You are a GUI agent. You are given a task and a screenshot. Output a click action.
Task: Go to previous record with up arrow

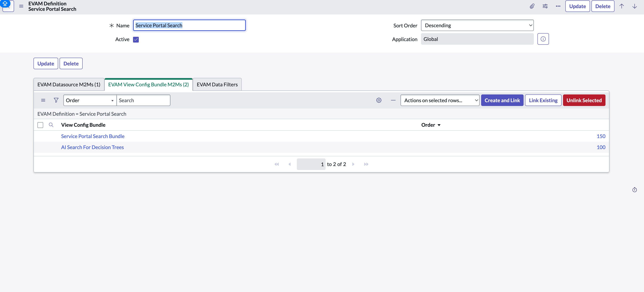pyautogui.click(x=622, y=6)
